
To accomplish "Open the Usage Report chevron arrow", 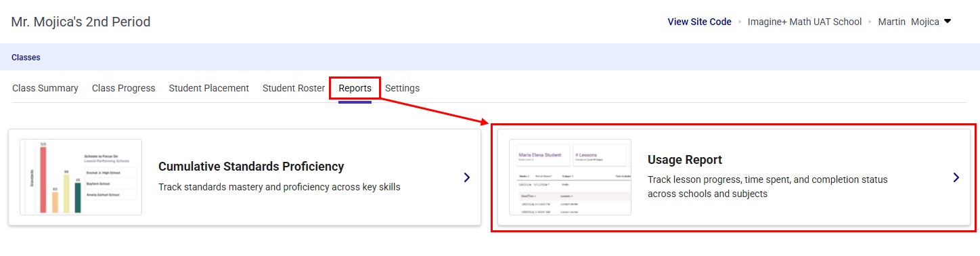I will click(x=956, y=177).
